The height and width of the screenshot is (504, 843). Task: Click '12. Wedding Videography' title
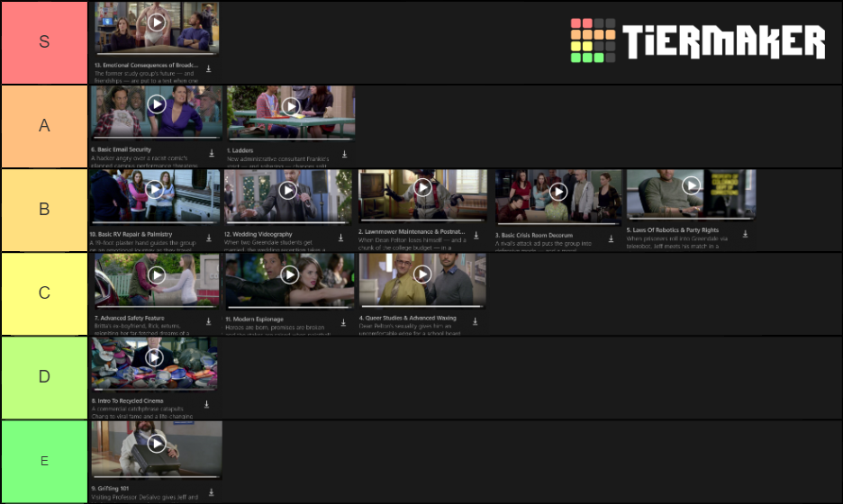click(x=258, y=234)
